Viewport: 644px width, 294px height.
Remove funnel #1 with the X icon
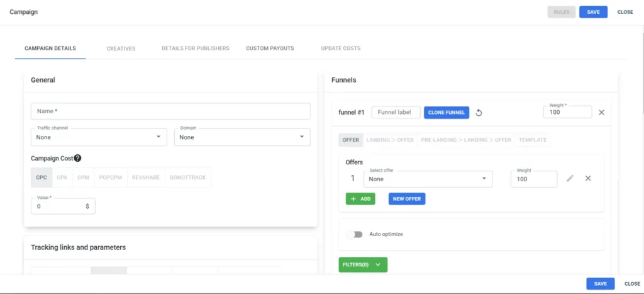pos(601,113)
